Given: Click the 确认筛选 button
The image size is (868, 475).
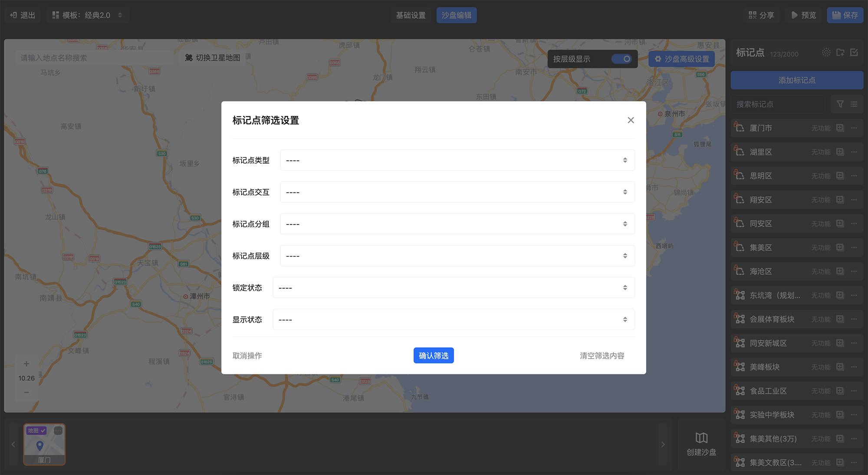Looking at the screenshot, I should [433, 356].
